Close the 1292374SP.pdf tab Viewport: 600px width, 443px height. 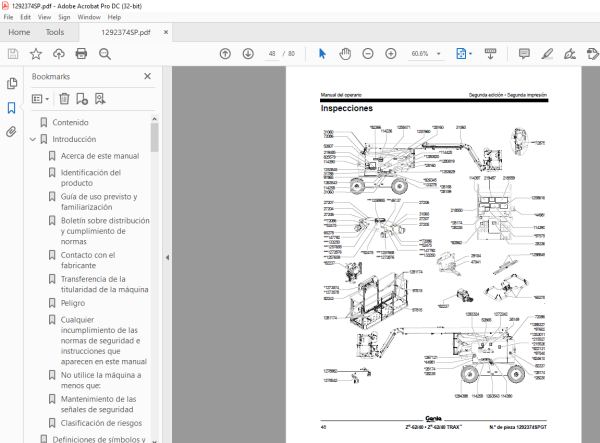(x=166, y=33)
